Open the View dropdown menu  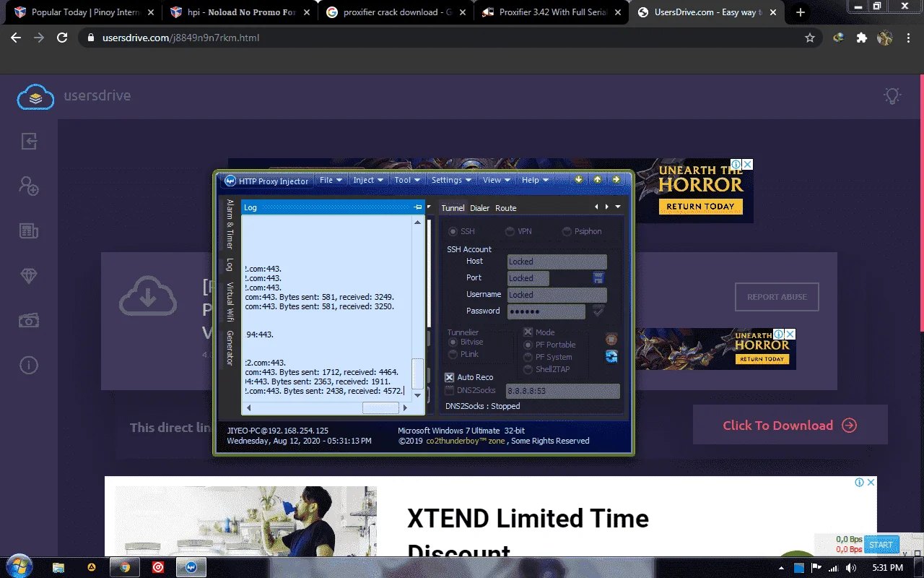click(496, 180)
